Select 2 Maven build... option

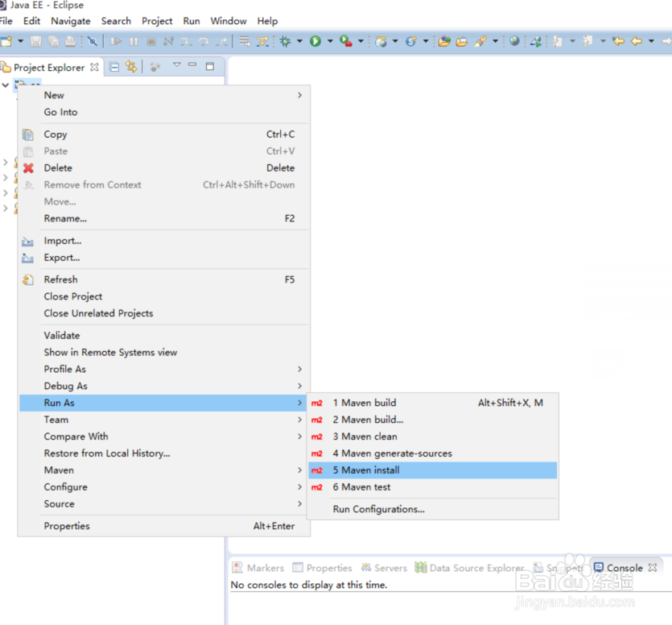pos(433,420)
